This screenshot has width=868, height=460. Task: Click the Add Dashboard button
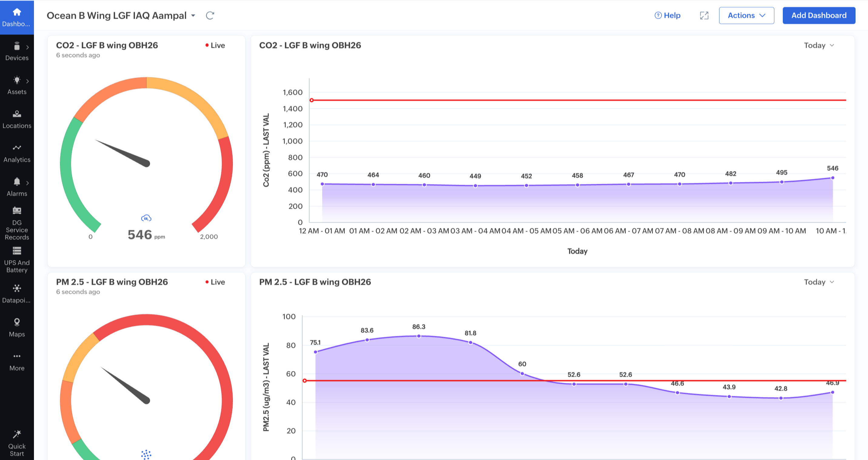coord(819,15)
